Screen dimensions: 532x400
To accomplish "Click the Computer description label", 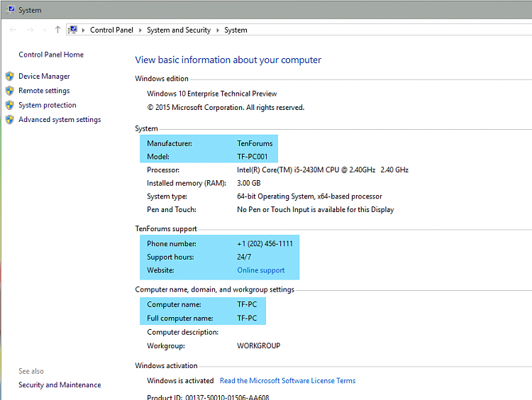I will coord(182,332).
